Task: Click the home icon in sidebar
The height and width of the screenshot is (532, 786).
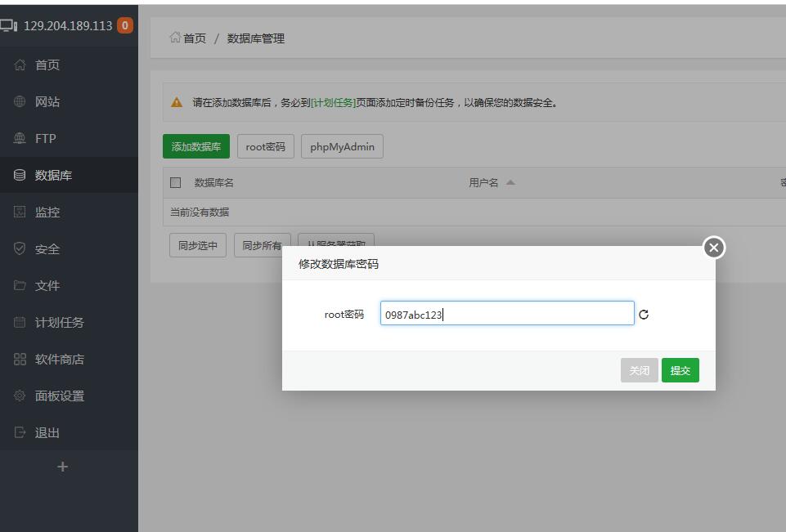Action: pos(20,65)
